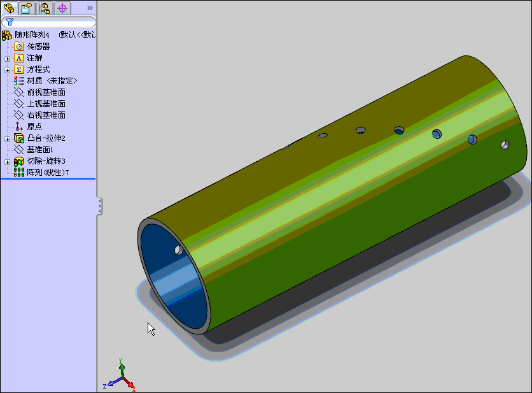Select the 注解 annotations icon
The image size is (532, 393).
pos(19,58)
